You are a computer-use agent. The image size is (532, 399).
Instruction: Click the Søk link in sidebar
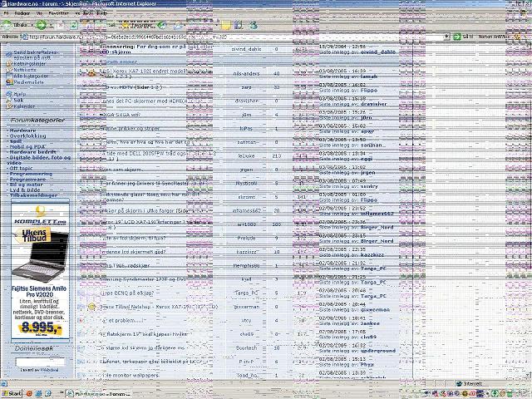(x=18, y=101)
